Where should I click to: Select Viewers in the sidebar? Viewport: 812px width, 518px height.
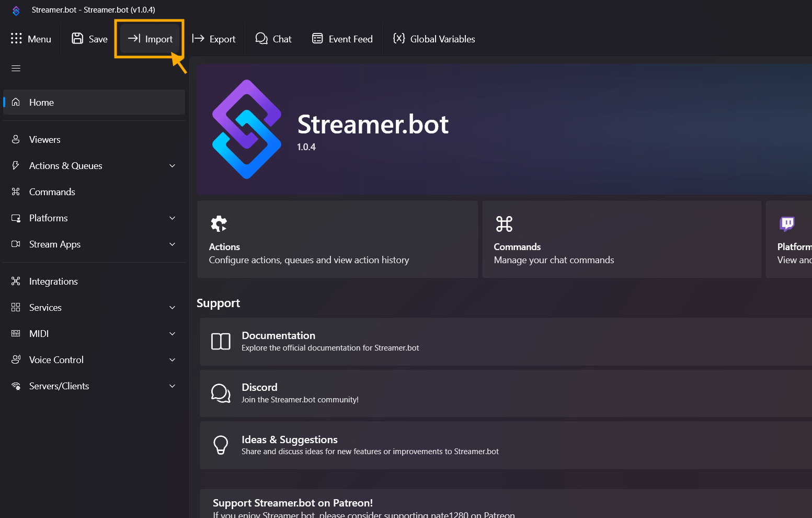44,140
